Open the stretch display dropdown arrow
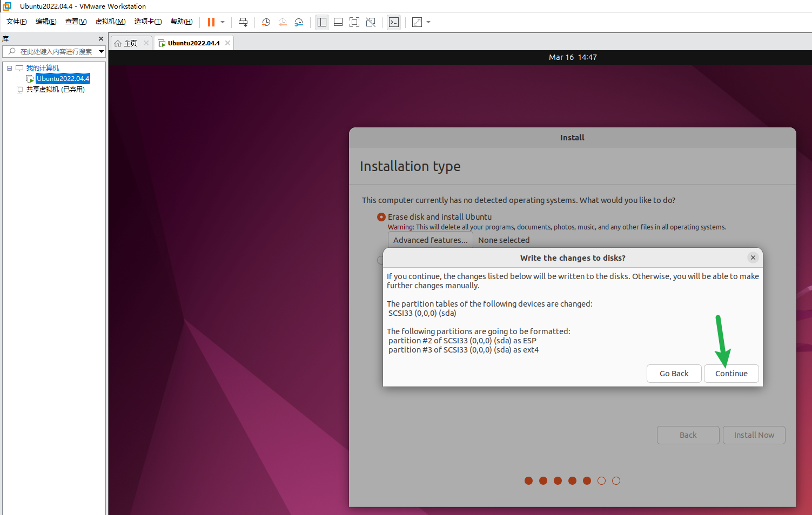Viewport: 812px width, 515px height. click(428, 22)
